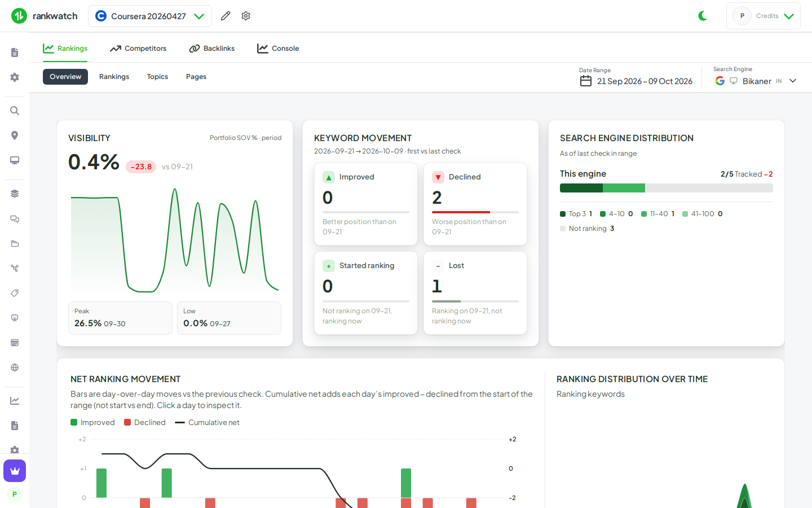Select the Overview sub-tab
812x508 pixels.
pyautogui.click(x=65, y=77)
